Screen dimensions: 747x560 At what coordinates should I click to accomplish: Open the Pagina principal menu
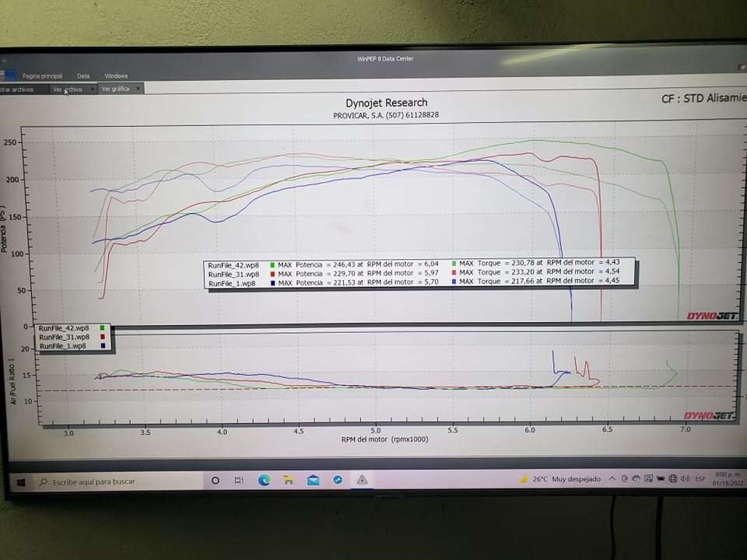[42, 76]
